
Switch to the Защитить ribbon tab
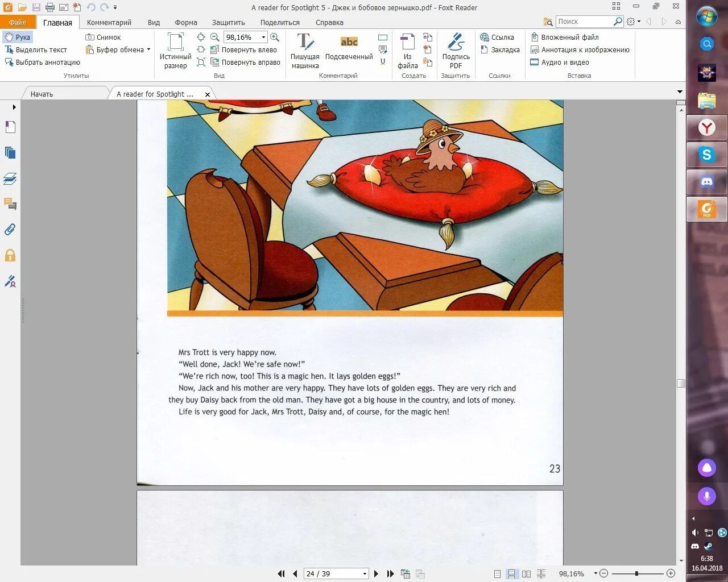(229, 22)
